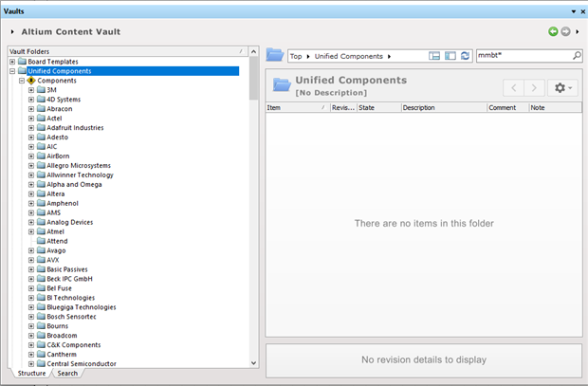Click Unified Components in breadcrumb path

click(x=348, y=56)
